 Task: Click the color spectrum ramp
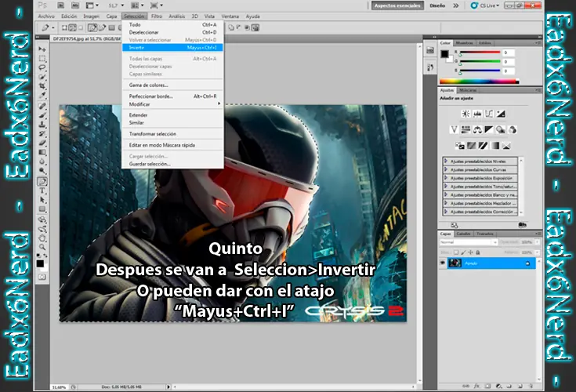click(x=480, y=82)
